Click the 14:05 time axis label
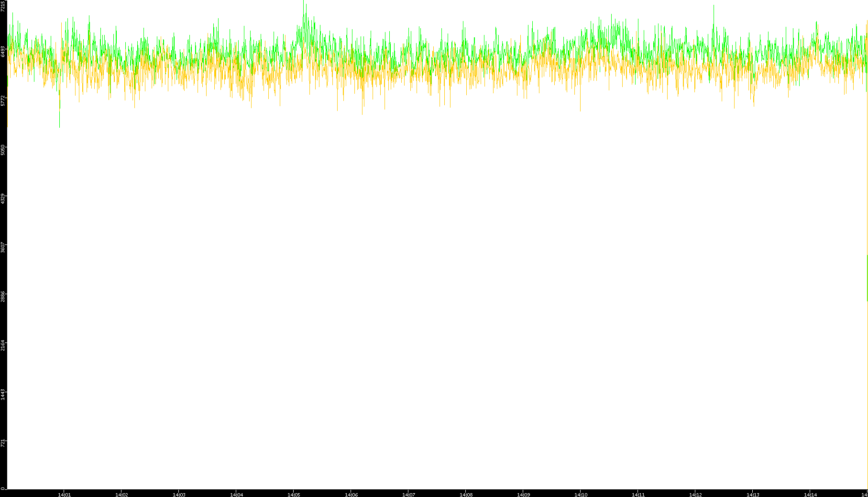 [x=294, y=495]
